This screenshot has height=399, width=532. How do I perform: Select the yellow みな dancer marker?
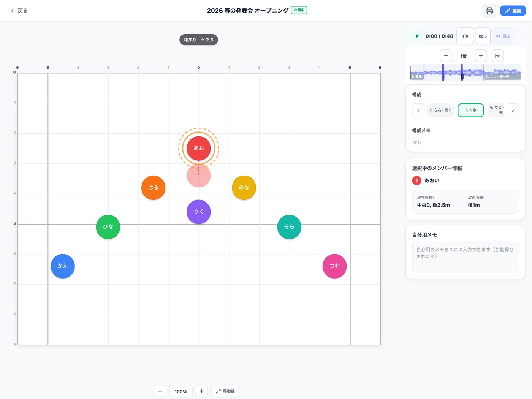pos(244,187)
